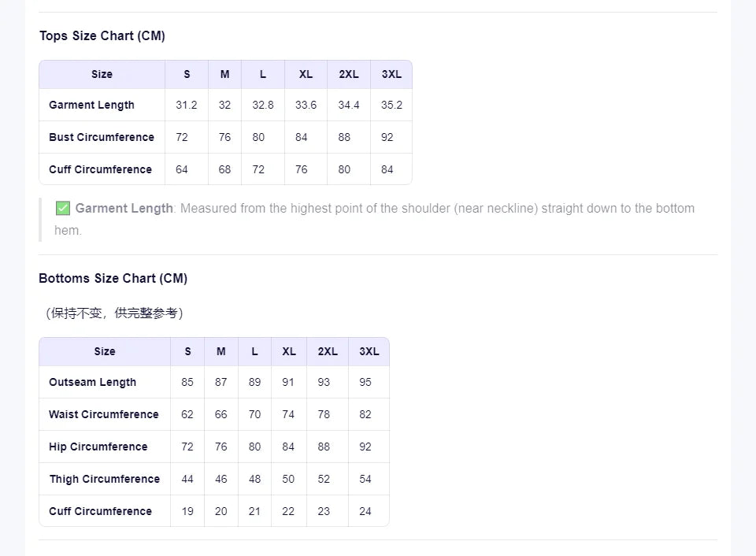This screenshot has height=556, width=756.
Task: Select the Tops Size Chart (CM) heading
Action: [x=102, y=35]
